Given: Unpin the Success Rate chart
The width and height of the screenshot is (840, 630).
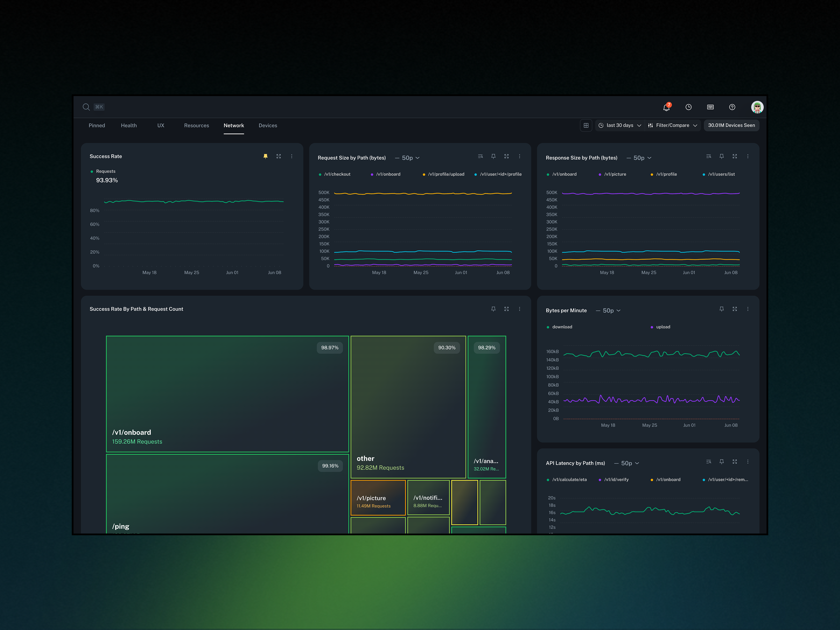Looking at the screenshot, I should [265, 156].
